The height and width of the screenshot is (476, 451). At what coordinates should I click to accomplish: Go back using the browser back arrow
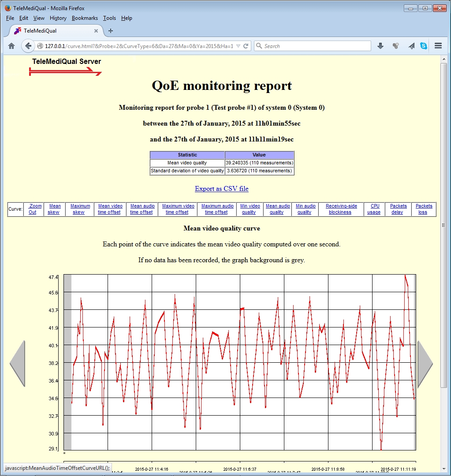(28, 46)
